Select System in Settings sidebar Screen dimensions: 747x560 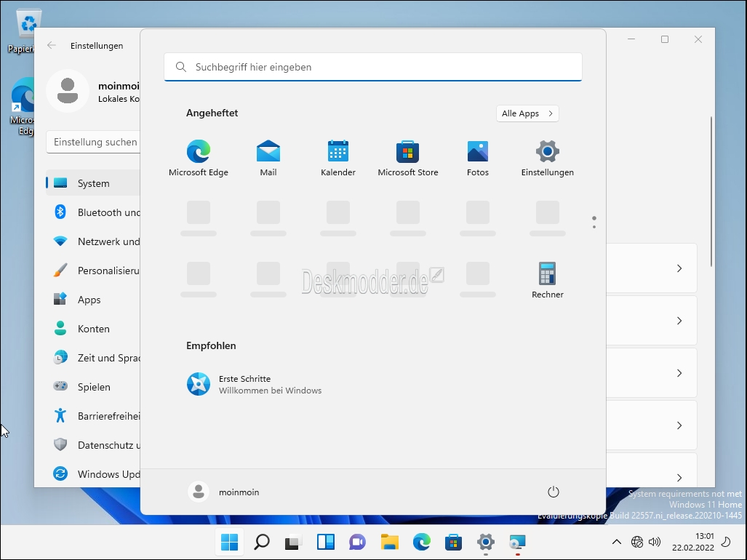(x=93, y=183)
